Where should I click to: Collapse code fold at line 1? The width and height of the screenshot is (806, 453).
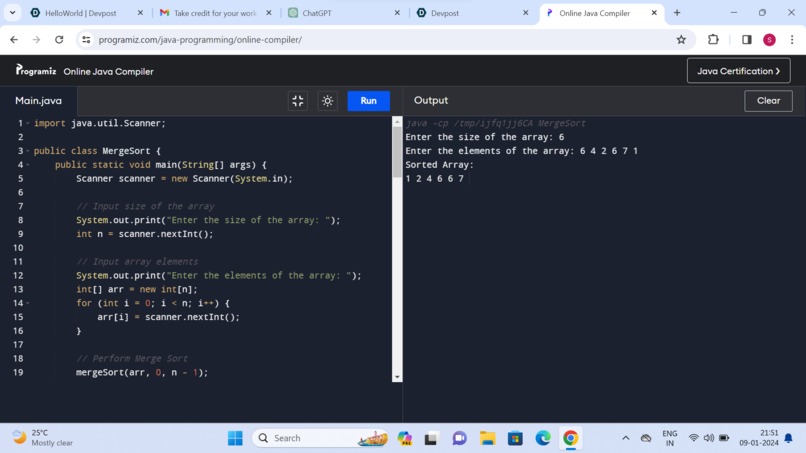(28, 123)
